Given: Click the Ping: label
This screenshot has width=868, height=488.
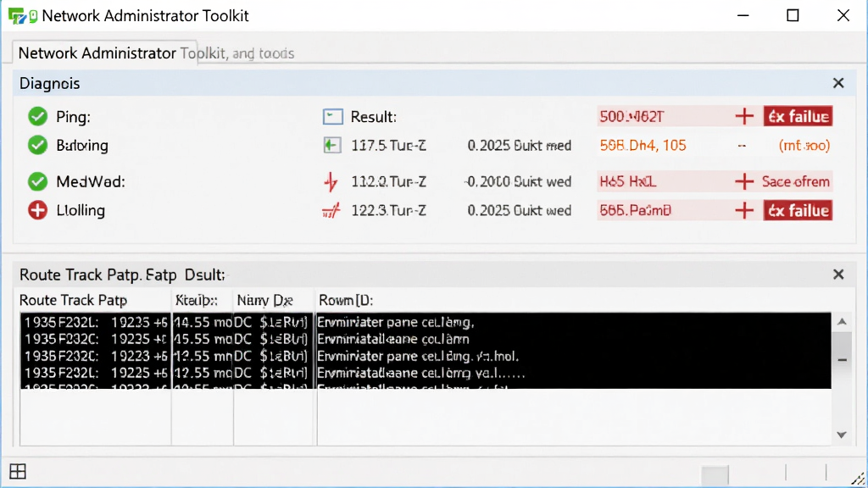Looking at the screenshot, I should point(73,117).
